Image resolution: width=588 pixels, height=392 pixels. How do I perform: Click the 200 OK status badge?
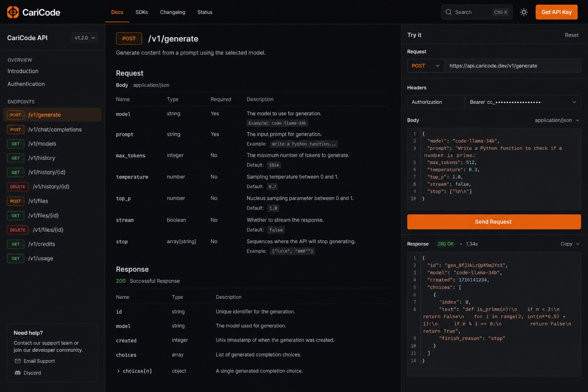445,244
